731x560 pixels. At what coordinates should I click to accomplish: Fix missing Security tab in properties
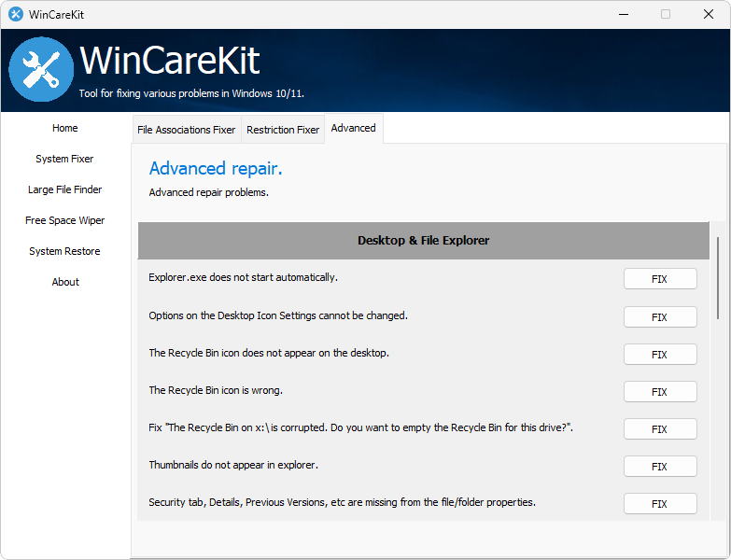660,504
